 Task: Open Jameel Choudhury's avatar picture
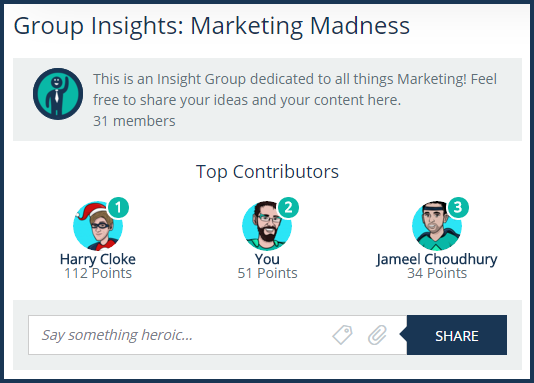point(437,225)
